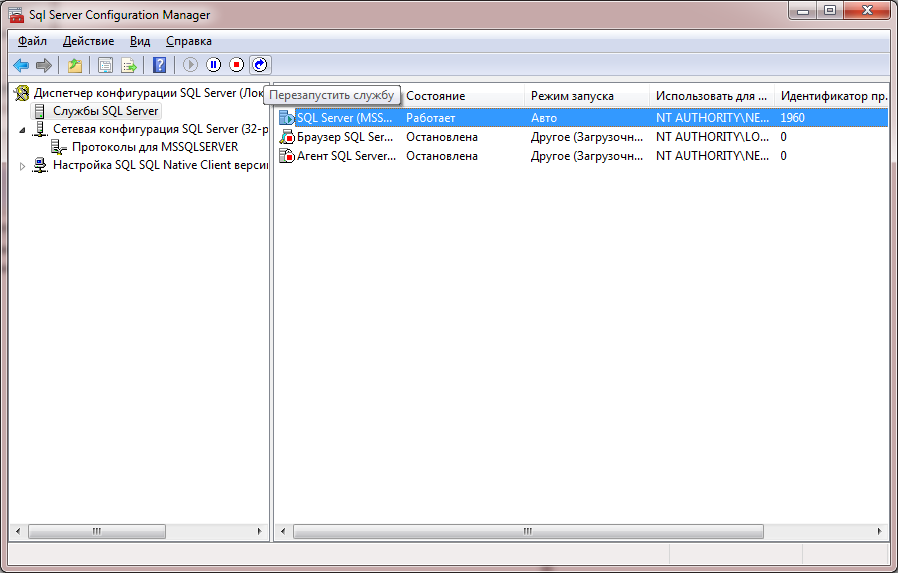Click the process ID 1960 cell
898x573 pixels.
click(792, 118)
